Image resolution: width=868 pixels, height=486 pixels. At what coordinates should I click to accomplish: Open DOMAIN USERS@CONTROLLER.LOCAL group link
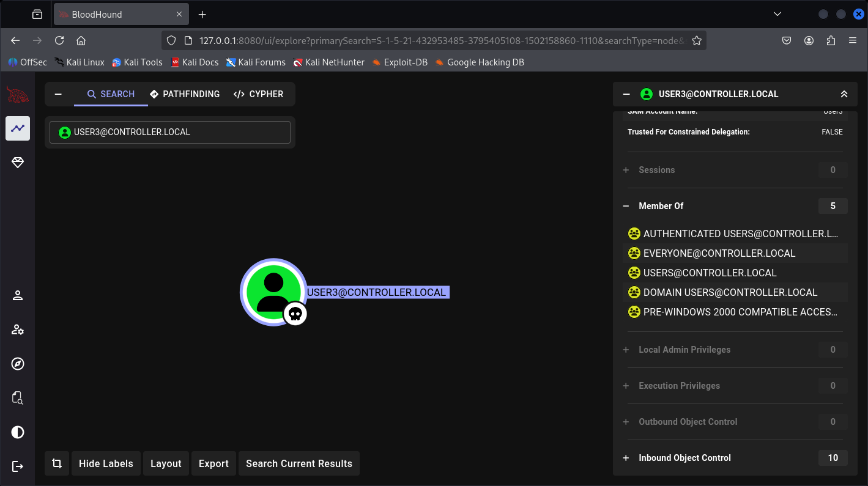click(x=730, y=292)
